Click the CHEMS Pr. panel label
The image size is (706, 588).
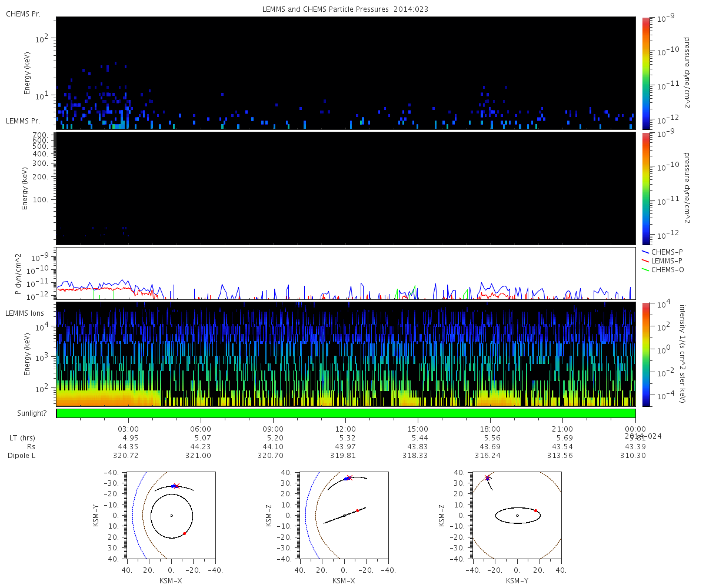[x=23, y=14]
